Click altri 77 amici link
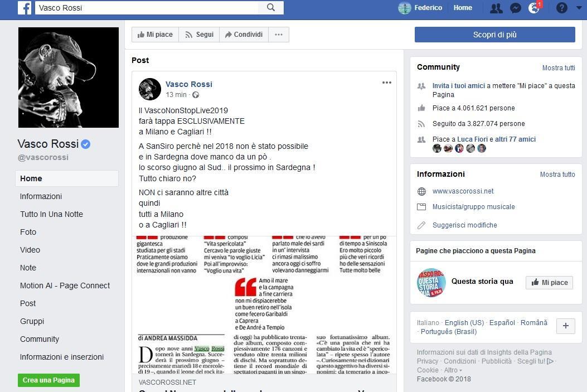The image size is (587, 392). pyautogui.click(x=515, y=139)
